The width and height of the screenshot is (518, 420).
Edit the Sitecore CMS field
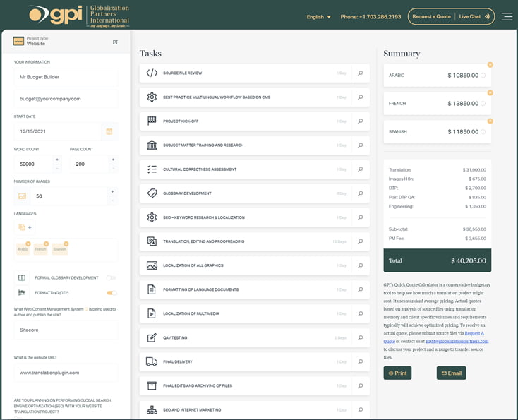(x=66, y=330)
